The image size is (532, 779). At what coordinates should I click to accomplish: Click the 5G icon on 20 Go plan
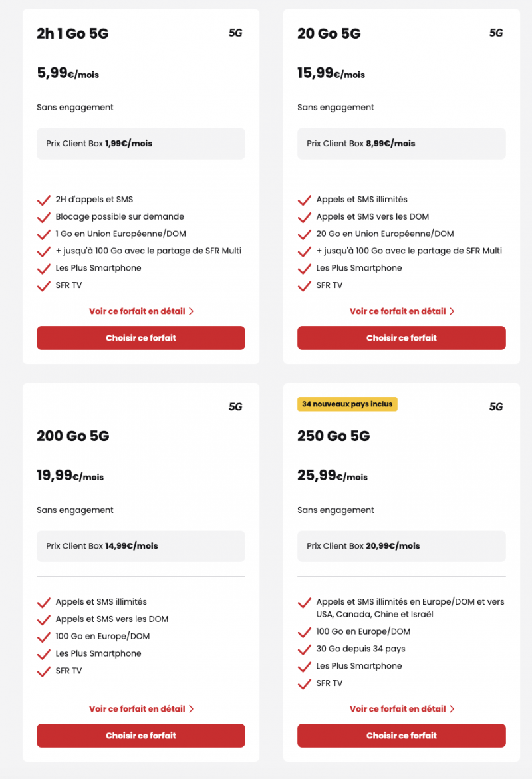496,33
